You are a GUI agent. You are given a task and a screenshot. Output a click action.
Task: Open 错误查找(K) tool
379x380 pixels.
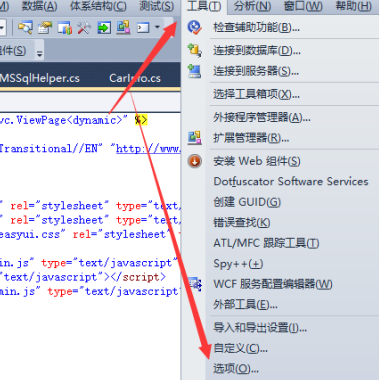click(242, 222)
